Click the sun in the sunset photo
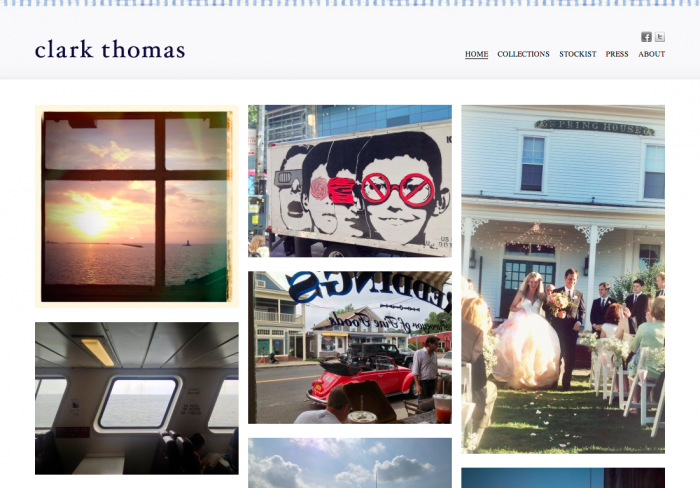The image size is (700, 488). tap(89, 223)
